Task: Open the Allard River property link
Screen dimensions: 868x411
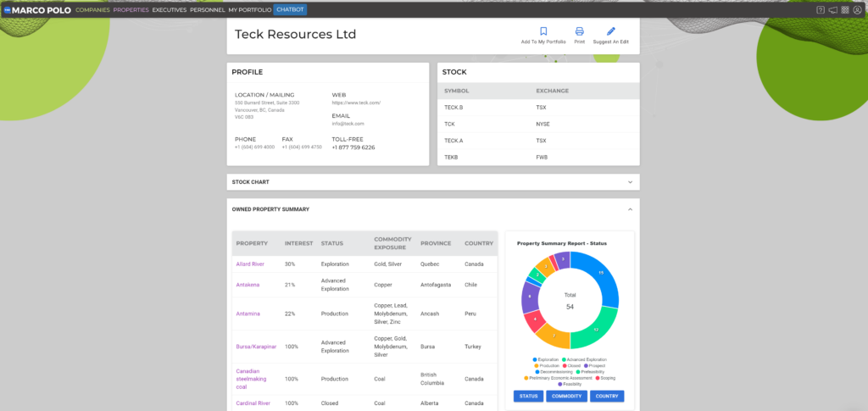Action: tap(250, 264)
